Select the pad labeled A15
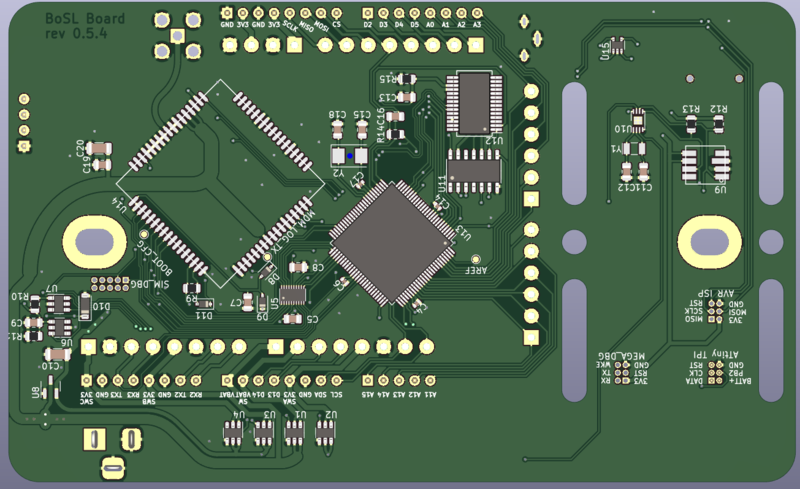The image size is (800, 489). [x=367, y=380]
